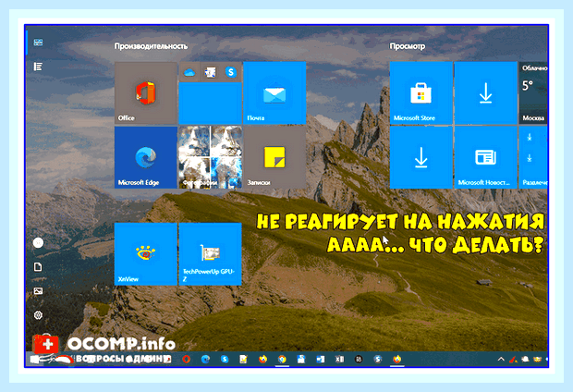Select the Просмотр group header
Viewport: 573px width, 392px height.
407,46
